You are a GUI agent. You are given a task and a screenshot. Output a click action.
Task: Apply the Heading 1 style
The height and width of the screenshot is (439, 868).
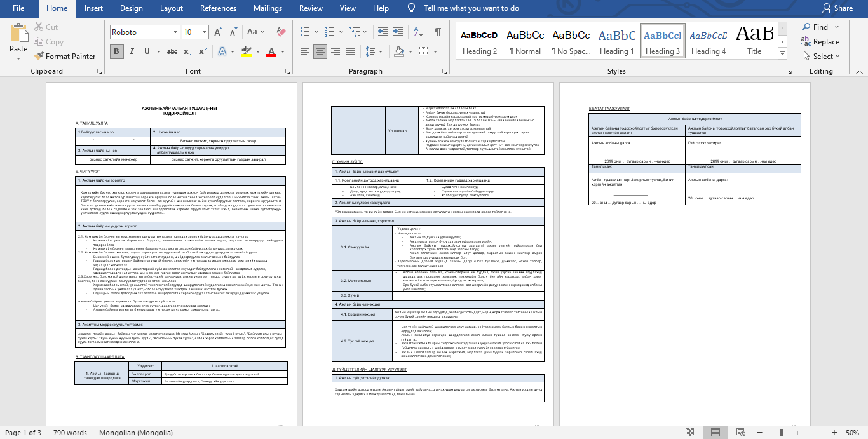tap(616, 42)
